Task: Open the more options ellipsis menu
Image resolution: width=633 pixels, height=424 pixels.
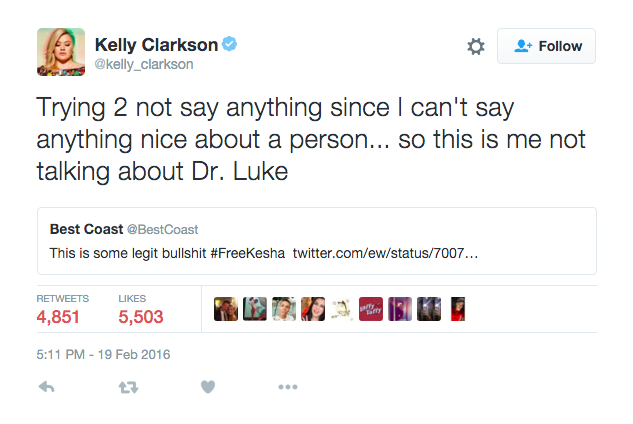Action: click(x=288, y=387)
